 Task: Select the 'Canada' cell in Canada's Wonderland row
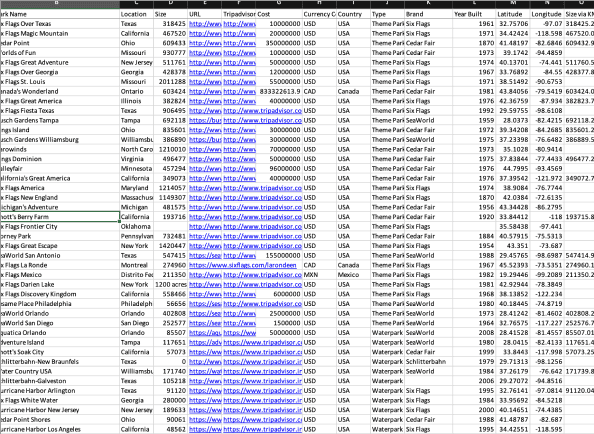[353, 91]
